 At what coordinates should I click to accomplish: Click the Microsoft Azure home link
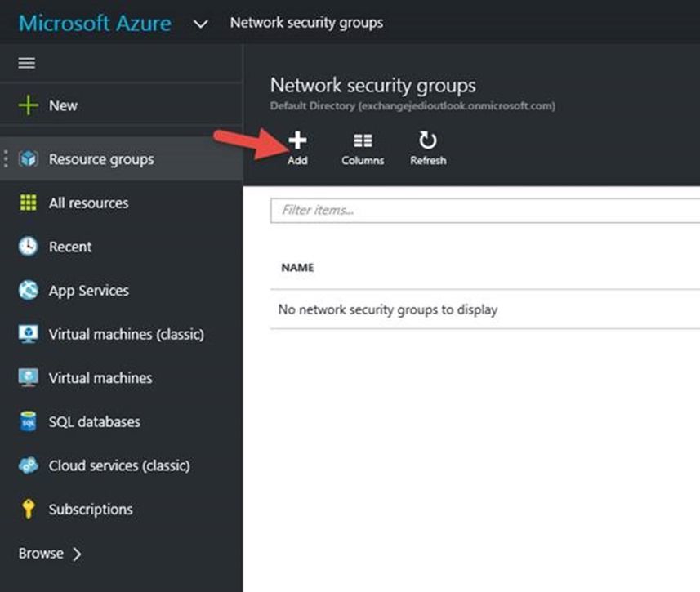pos(95,23)
